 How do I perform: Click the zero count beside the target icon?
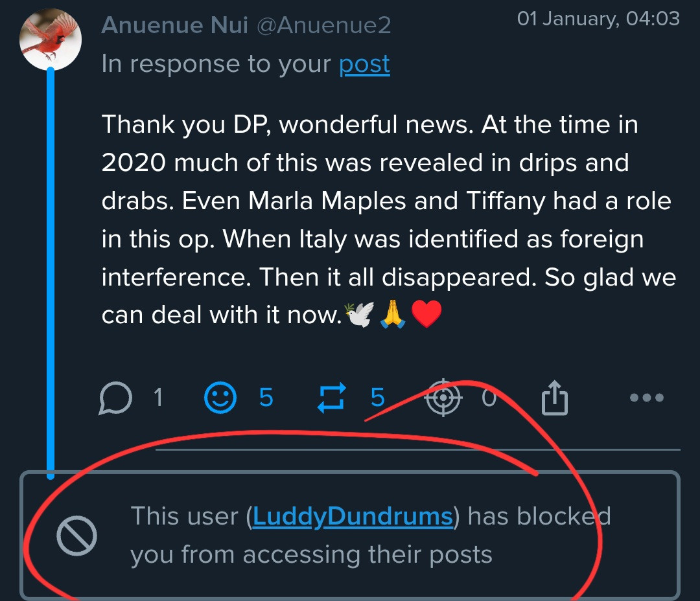click(489, 398)
